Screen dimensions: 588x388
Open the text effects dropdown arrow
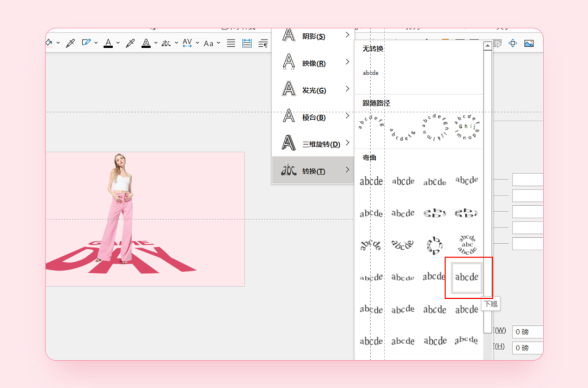click(x=176, y=43)
